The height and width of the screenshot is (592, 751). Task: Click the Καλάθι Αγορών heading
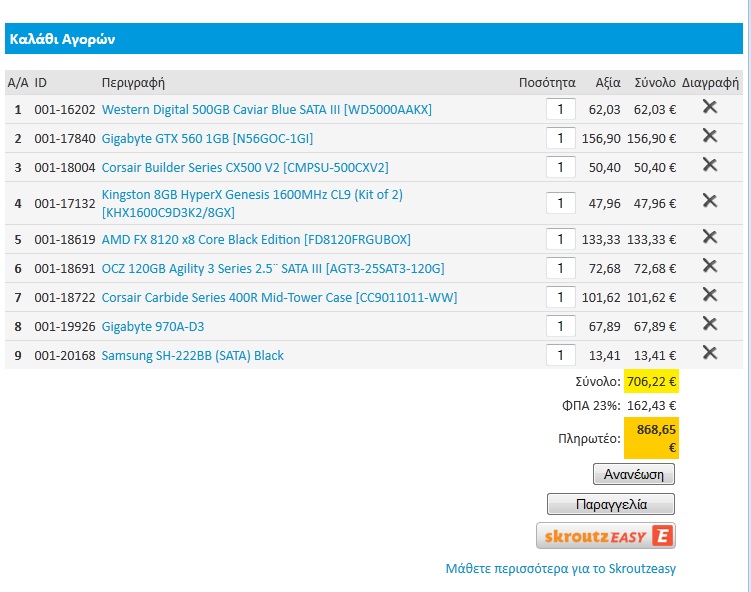(63, 39)
